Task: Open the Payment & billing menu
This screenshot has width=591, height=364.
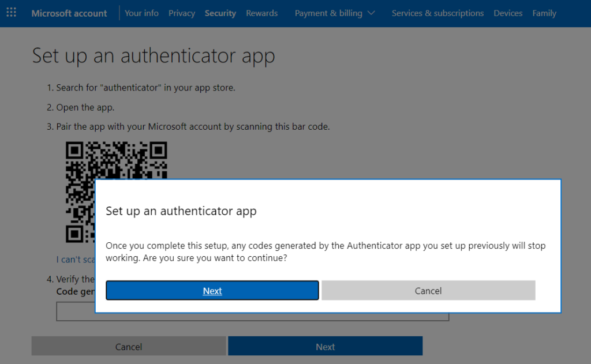Action: (x=328, y=13)
